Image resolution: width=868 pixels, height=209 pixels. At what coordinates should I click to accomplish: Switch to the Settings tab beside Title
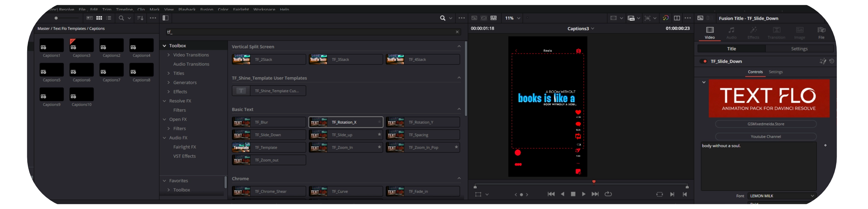(799, 49)
